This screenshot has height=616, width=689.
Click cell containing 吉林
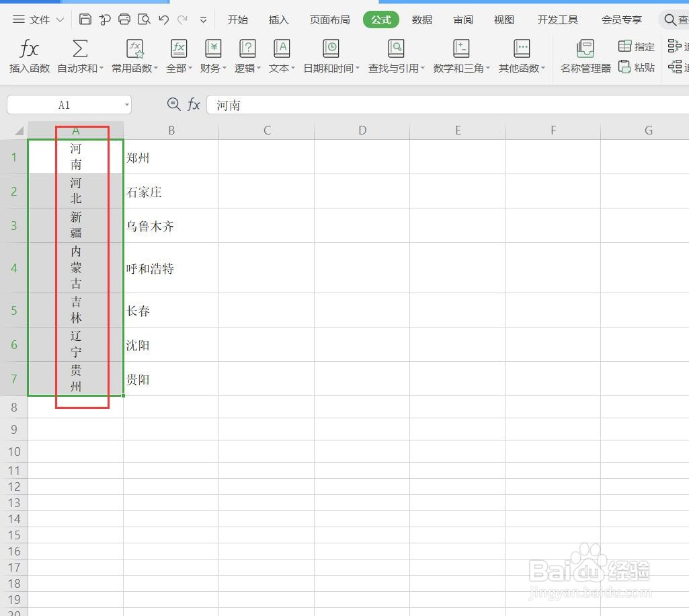75,310
